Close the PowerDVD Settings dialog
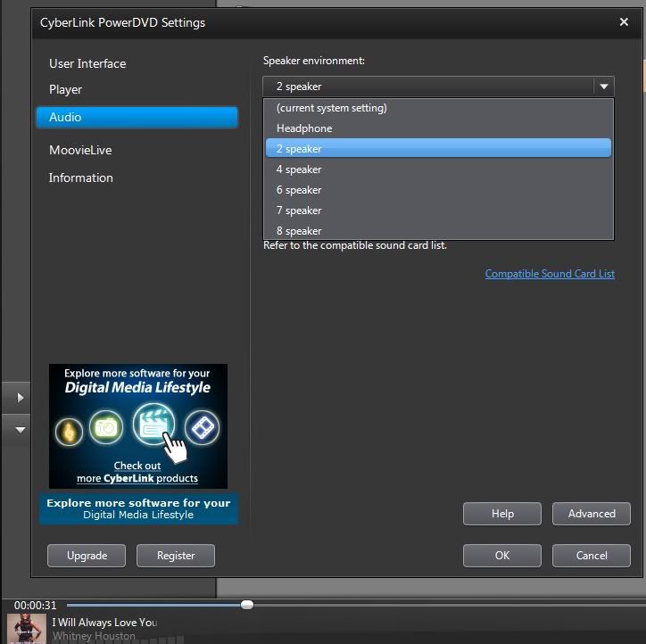This screenshot has width=646, height=644. click(x=624, y=21)
